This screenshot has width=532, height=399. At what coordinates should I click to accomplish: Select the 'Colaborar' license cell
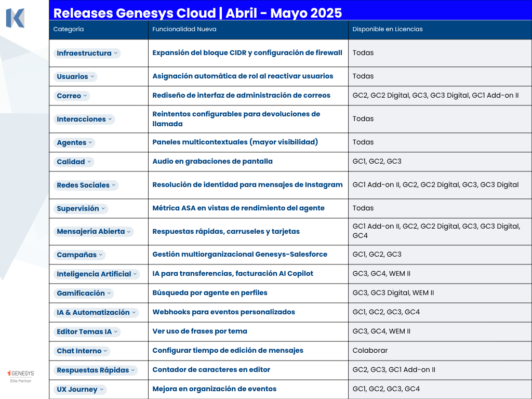(x=370, y=350)
